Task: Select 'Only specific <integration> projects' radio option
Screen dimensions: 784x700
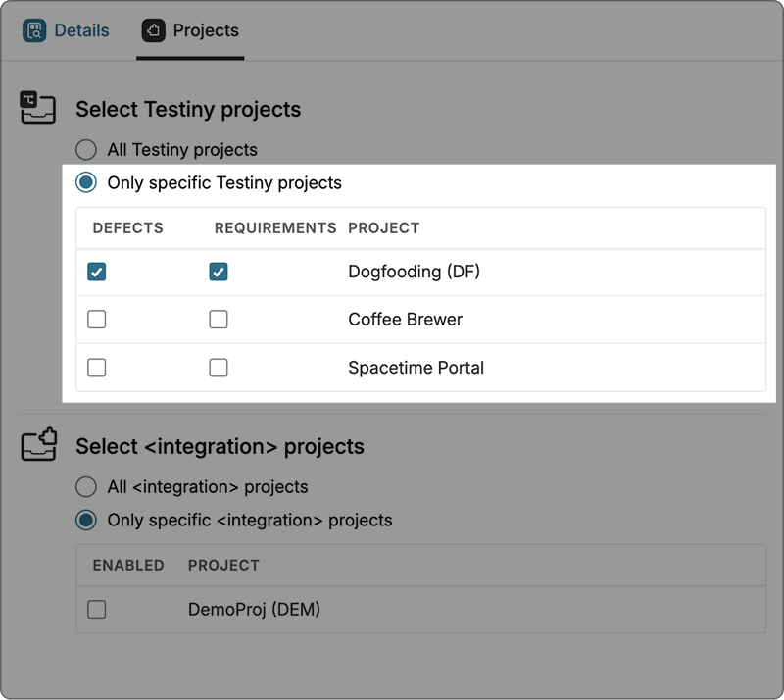Action: (x=86, y=520)
